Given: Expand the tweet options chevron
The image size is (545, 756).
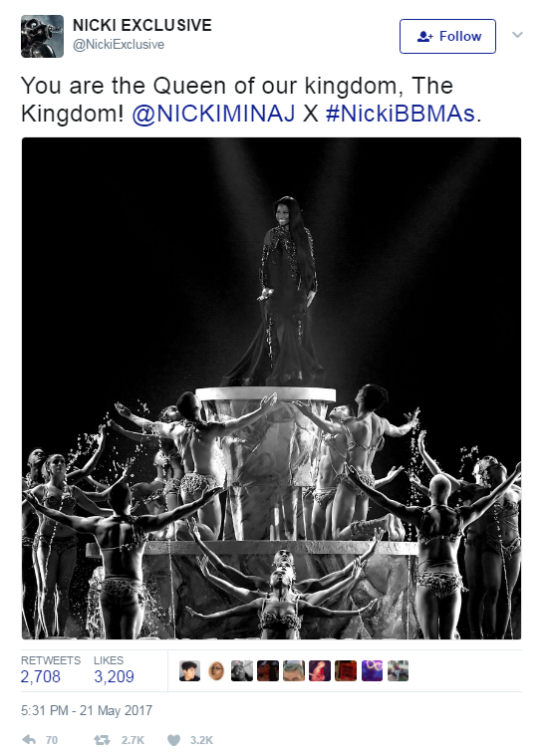Looking at the screenshot, I should click(x=517, y=35).
